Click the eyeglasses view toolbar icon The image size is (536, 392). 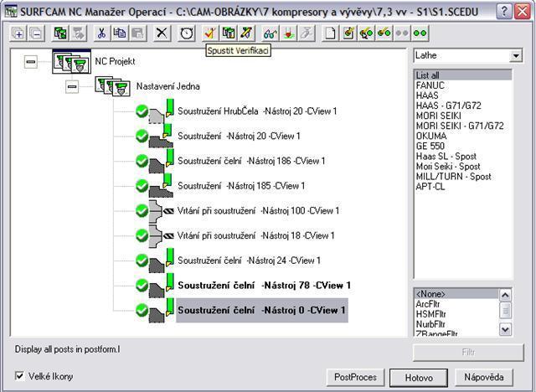click(271, 34)
